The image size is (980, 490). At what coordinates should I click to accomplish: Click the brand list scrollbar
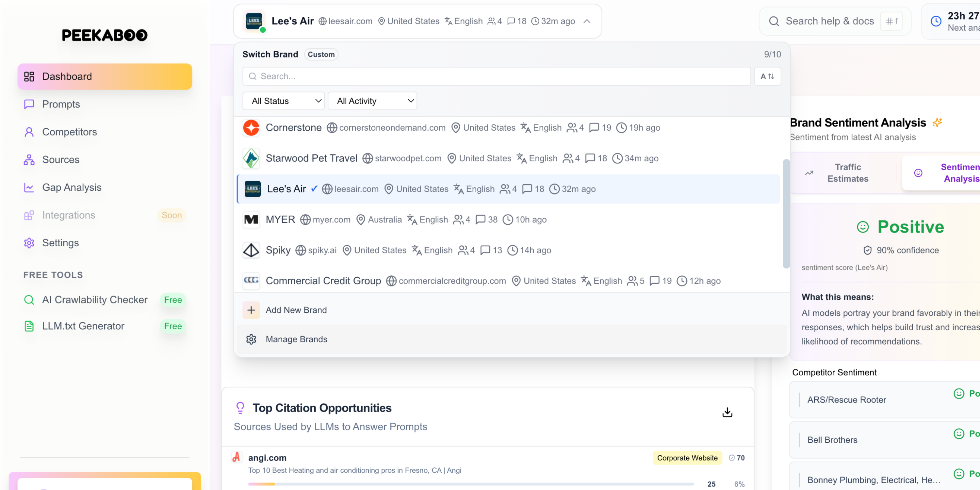786,214
